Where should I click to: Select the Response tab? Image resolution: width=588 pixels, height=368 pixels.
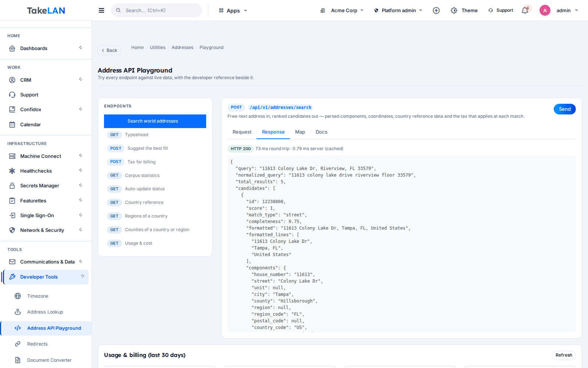click(273, 132)
